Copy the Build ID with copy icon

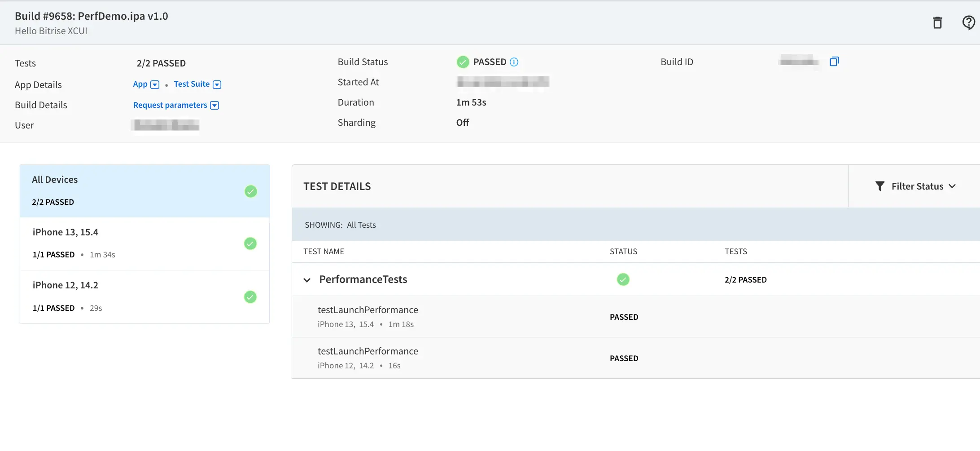834,62
